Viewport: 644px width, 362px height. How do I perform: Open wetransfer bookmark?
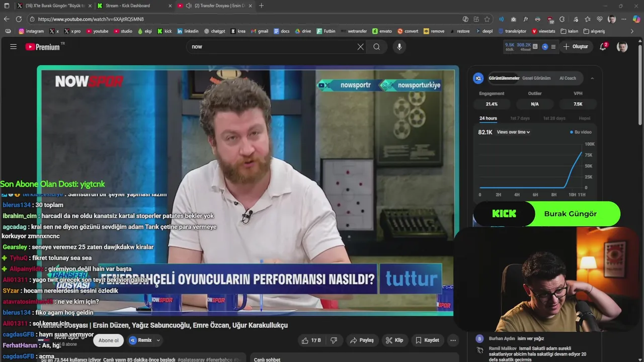point(354,31)
